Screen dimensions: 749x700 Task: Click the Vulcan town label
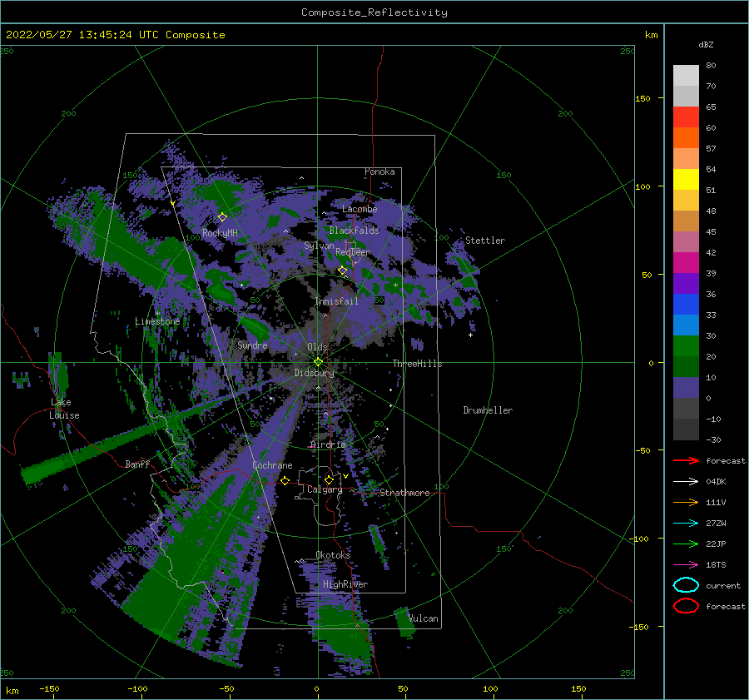[x=424, y=618]
